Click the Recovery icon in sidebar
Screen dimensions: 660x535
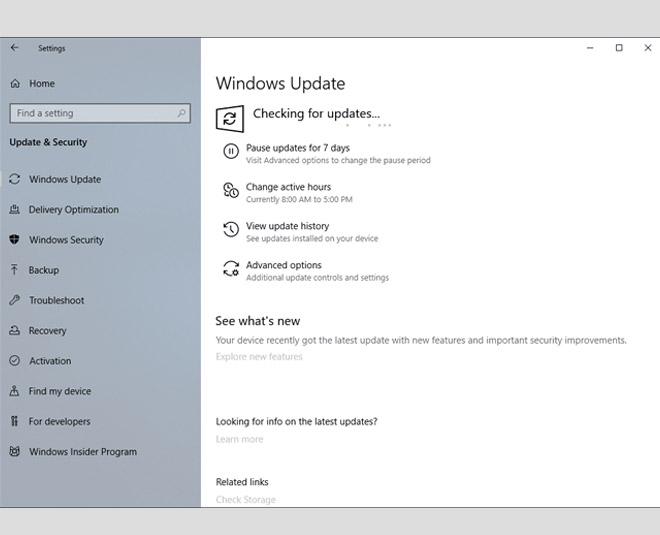point(14,331)
